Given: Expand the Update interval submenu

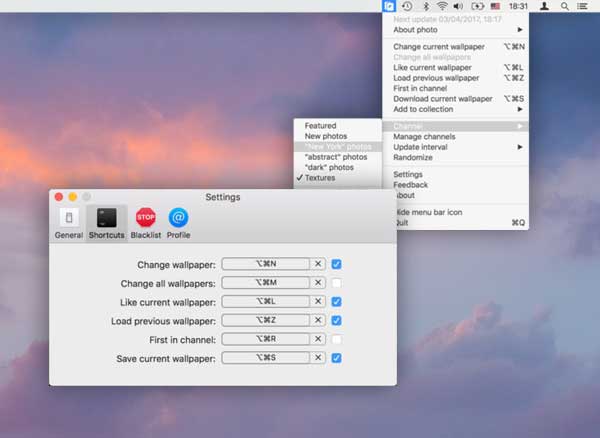Looking at the screenshot, I should [x=457, y=147].
